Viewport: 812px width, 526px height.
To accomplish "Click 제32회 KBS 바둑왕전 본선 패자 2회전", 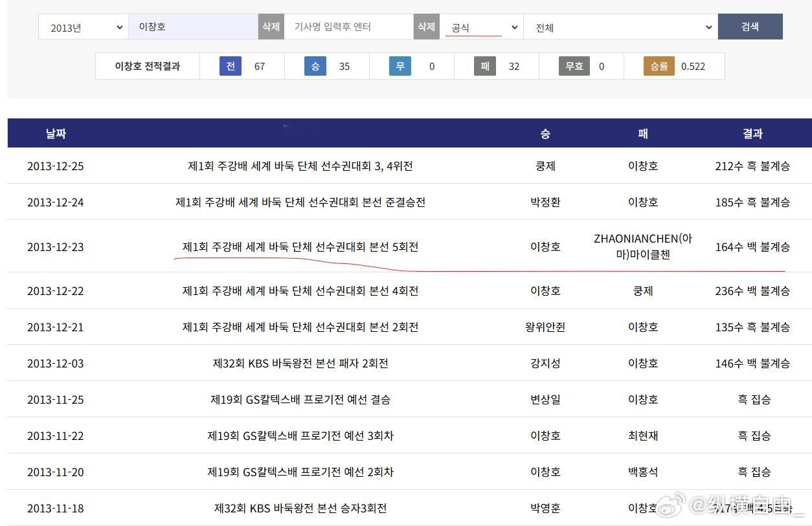I will pos(300,364).
